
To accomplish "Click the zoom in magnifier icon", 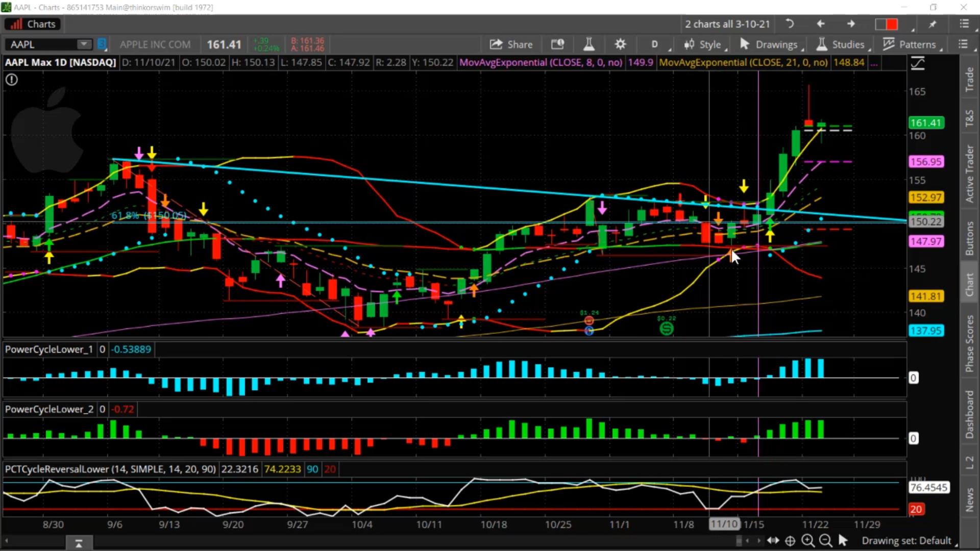I will tap(808, 541).
